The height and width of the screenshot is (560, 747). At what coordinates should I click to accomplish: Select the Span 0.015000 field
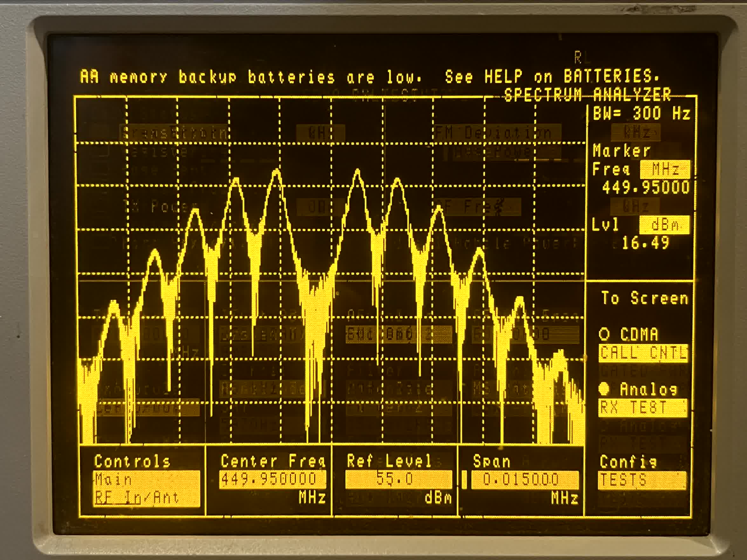[x=524, y=479]
